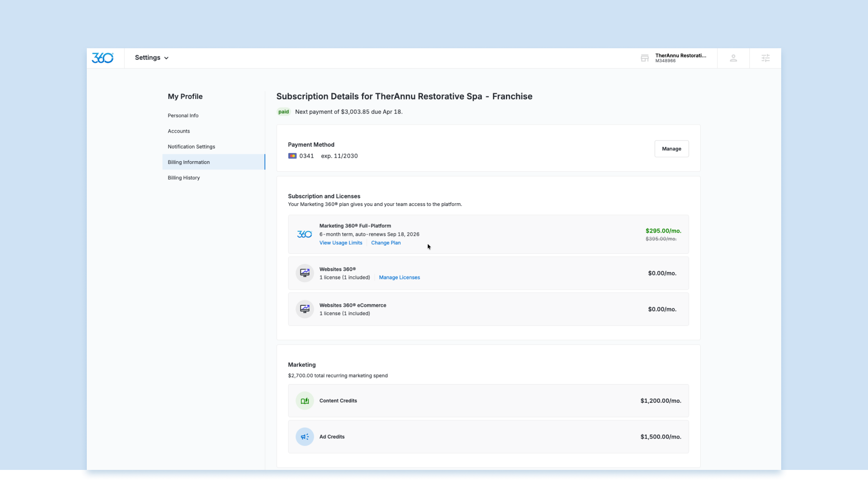Select Accounts under My Profile
This screenshot has width=868, height=481.
point(178,131)
